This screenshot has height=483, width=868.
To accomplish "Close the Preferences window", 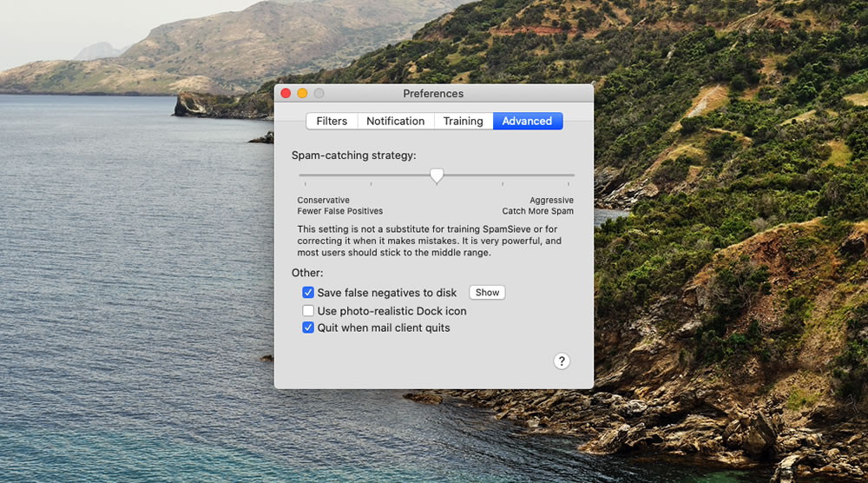I will click(x=286, y=93).
